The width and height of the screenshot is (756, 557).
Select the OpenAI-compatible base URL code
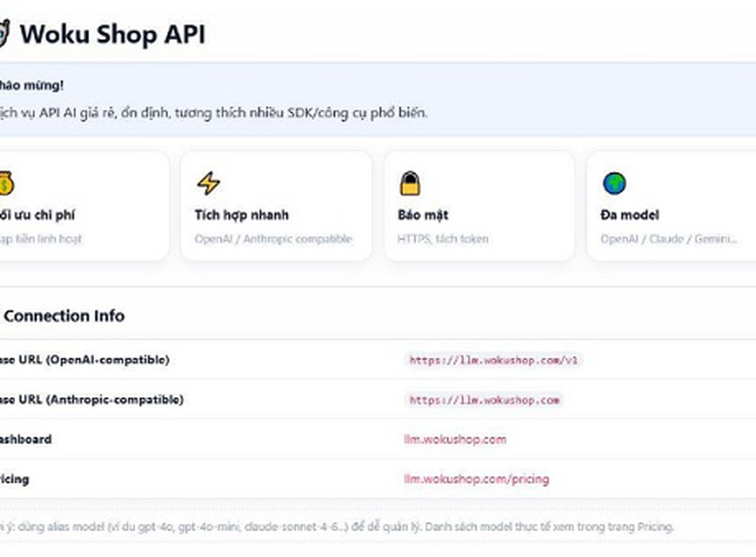coord(493,360)
